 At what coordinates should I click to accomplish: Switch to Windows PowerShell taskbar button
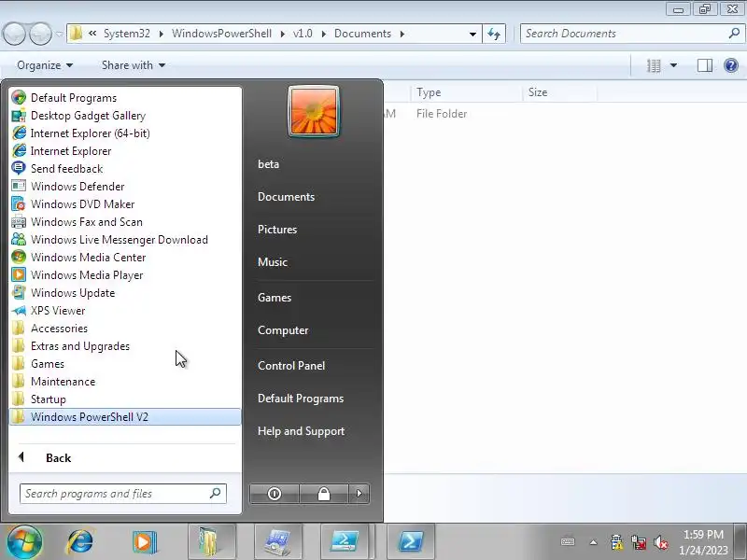coord(411,542)
